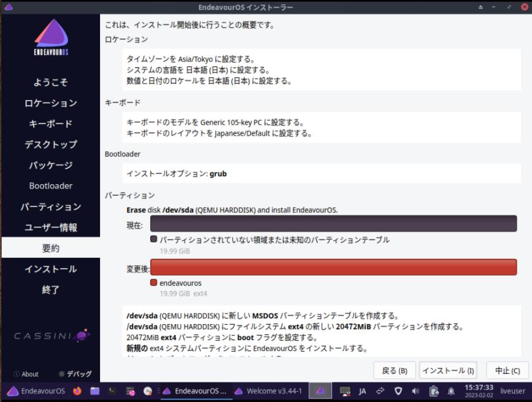Select the ユーザー情報 step in sidebar
Viewport: 532px width, 402px height.
pos(50,227)
